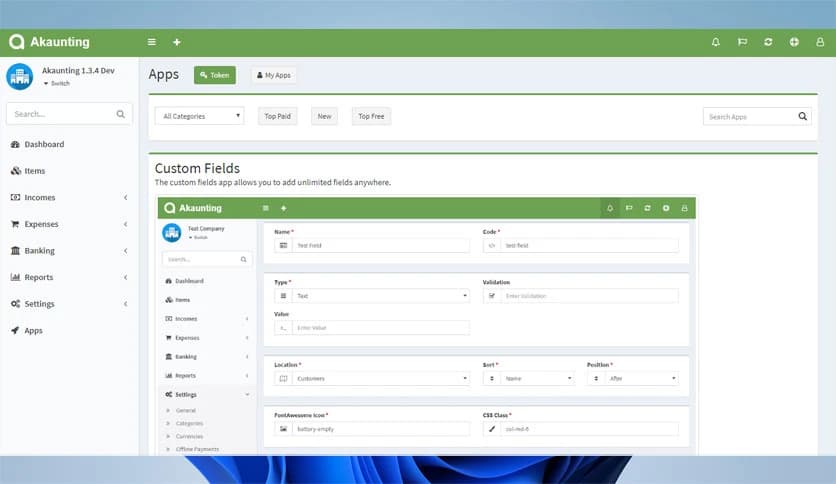Click the Dashboard gauge icon in sidebar
The height and width of the screenshot is (484, 836).
[x=15, y=144]
